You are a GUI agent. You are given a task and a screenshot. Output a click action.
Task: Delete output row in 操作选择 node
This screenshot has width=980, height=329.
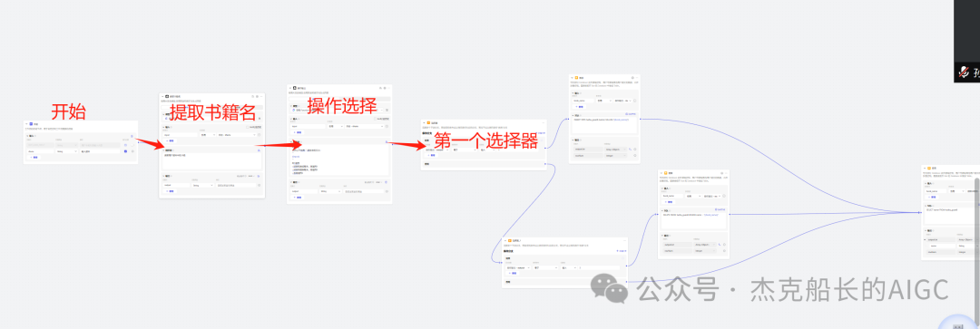(387, 191)
